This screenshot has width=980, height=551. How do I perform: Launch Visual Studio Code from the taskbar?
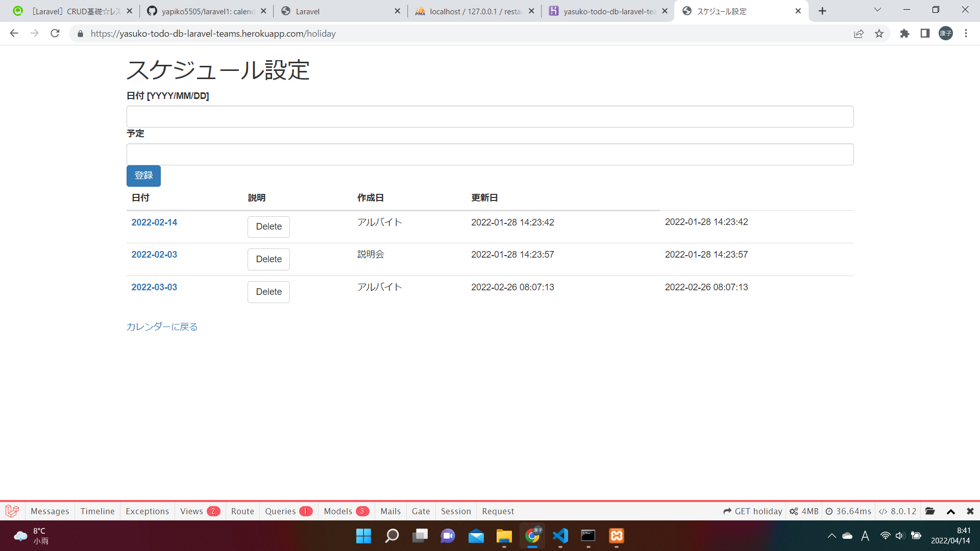560,536
